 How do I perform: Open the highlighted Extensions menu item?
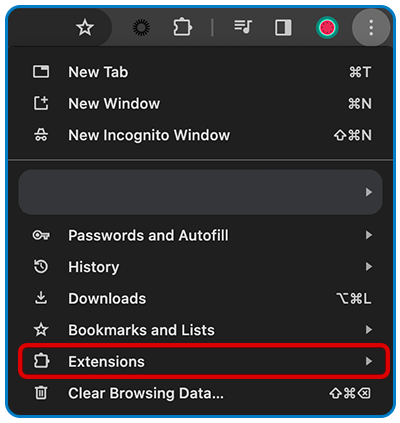coord(203,361)
